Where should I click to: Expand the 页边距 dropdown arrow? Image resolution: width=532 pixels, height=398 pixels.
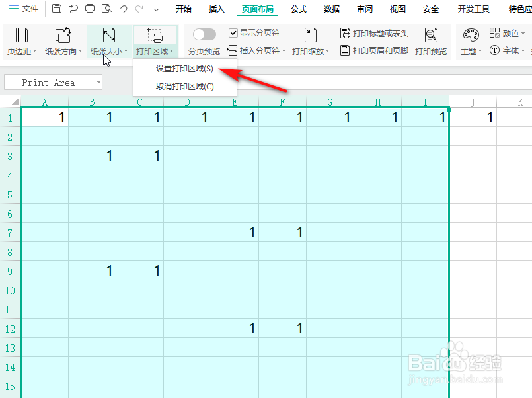(x=34, y=51)
